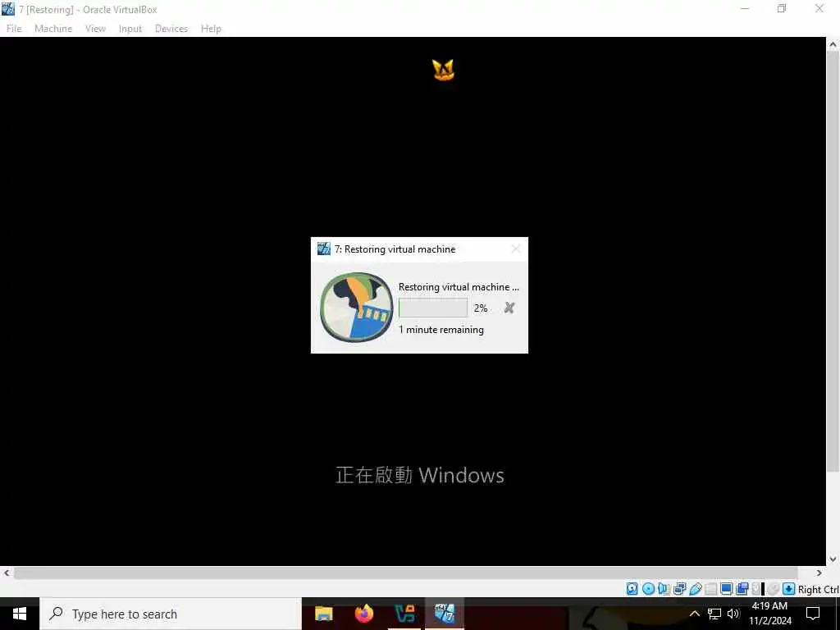Open the network tray icon

714,614
